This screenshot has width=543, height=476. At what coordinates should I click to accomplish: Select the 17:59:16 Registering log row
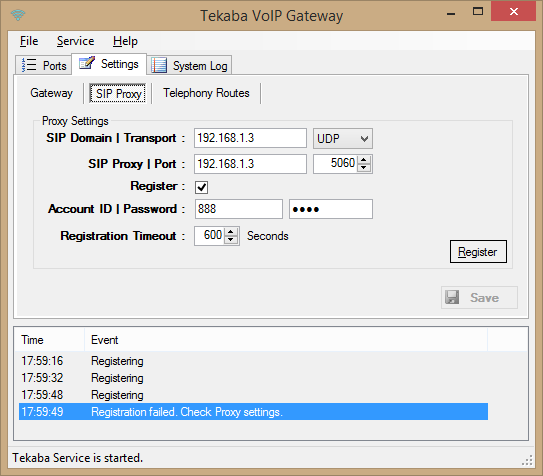coord(253,361)
